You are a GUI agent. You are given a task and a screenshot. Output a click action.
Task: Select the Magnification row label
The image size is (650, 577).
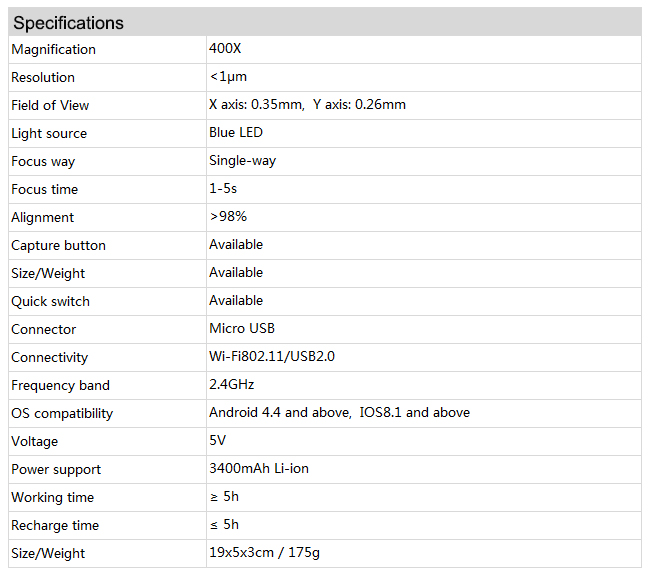53,49
